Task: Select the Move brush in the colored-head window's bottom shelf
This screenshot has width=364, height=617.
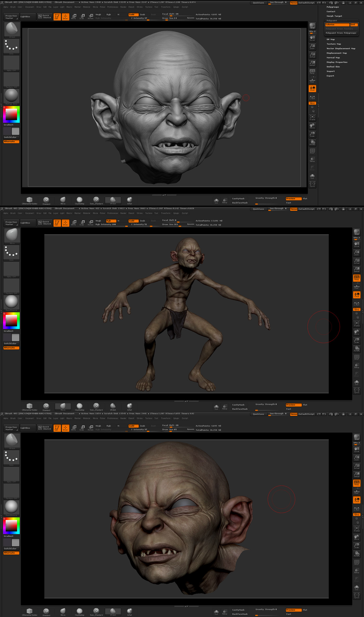Action: pos(63,612)
